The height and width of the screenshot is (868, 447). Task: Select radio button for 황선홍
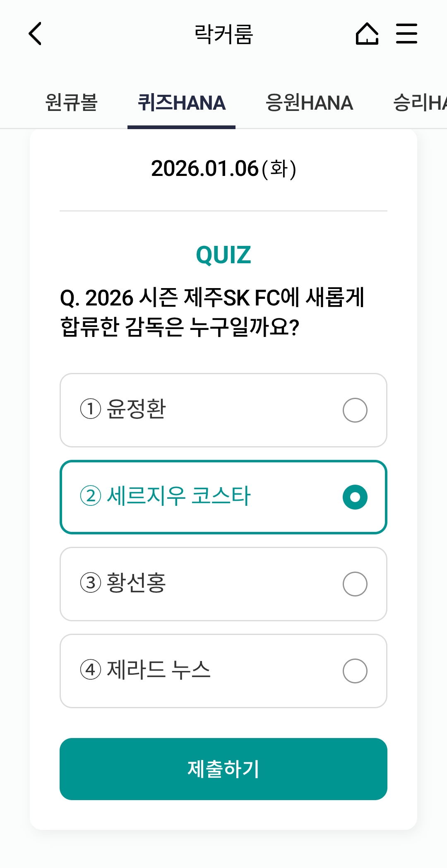coord(355,584)
